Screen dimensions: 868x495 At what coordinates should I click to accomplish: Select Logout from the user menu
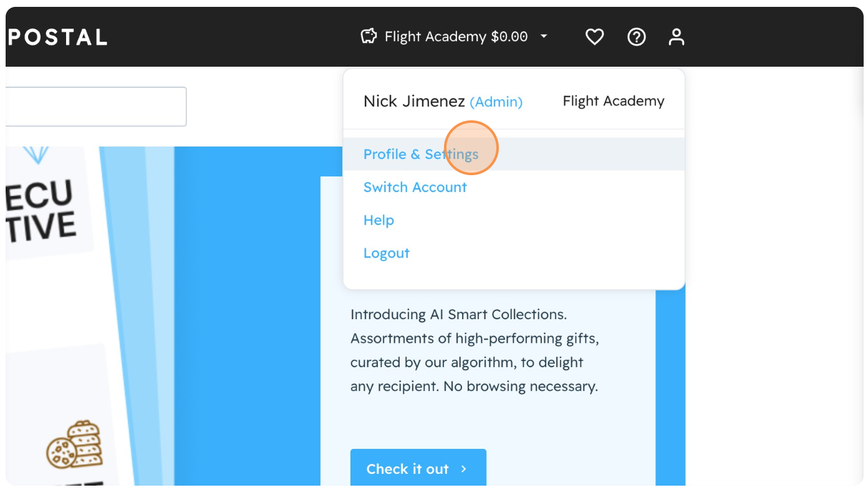[x=386, y=253]
